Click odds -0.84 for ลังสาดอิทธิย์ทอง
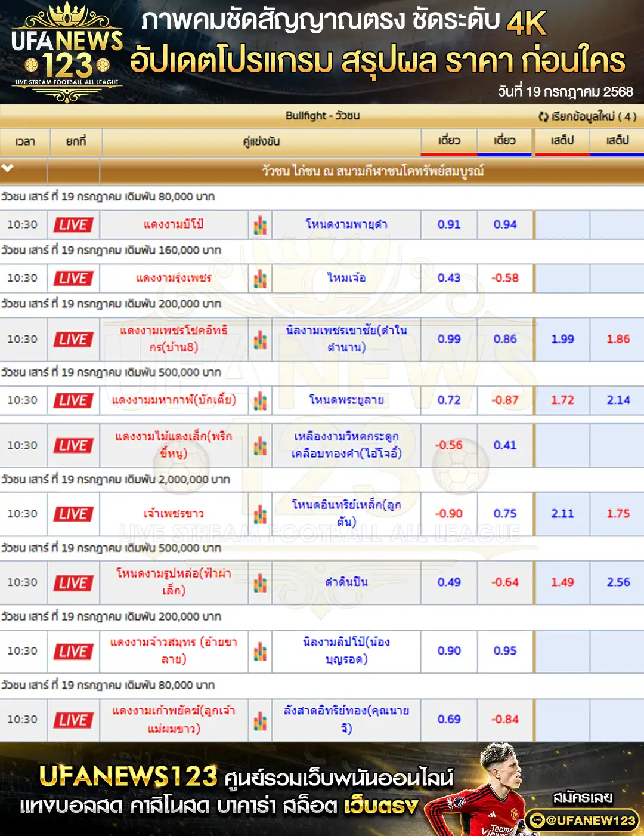Image resolution: width=644 pixels, height=836 pixels. click(x=504, y=720)
